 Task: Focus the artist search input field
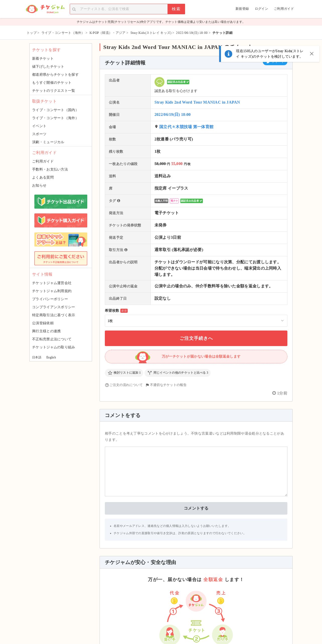(122, 9)
